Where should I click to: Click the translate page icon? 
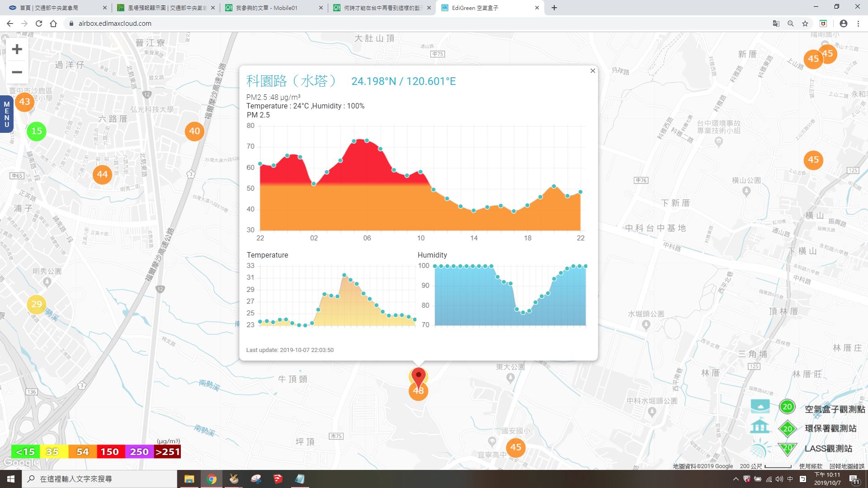[776, 23]
